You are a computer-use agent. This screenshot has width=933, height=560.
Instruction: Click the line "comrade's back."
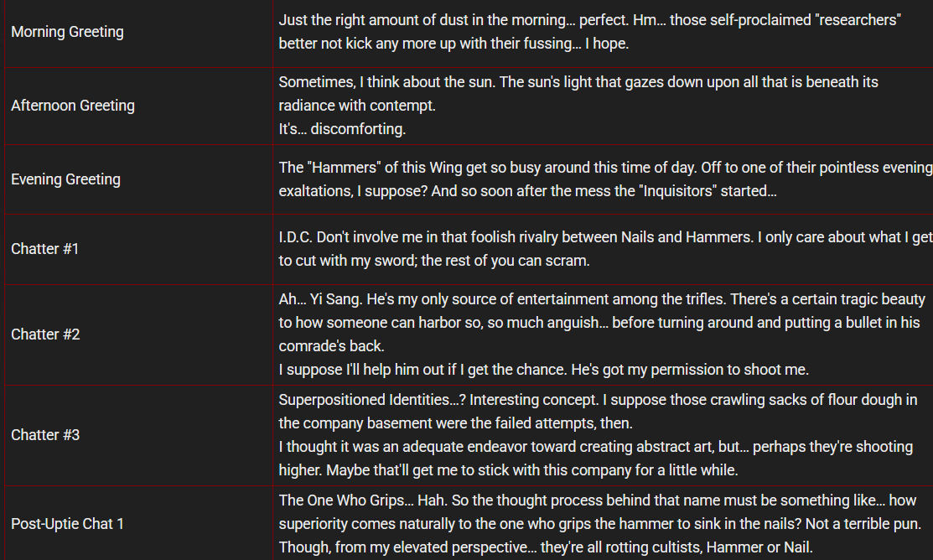click(329, 346)
